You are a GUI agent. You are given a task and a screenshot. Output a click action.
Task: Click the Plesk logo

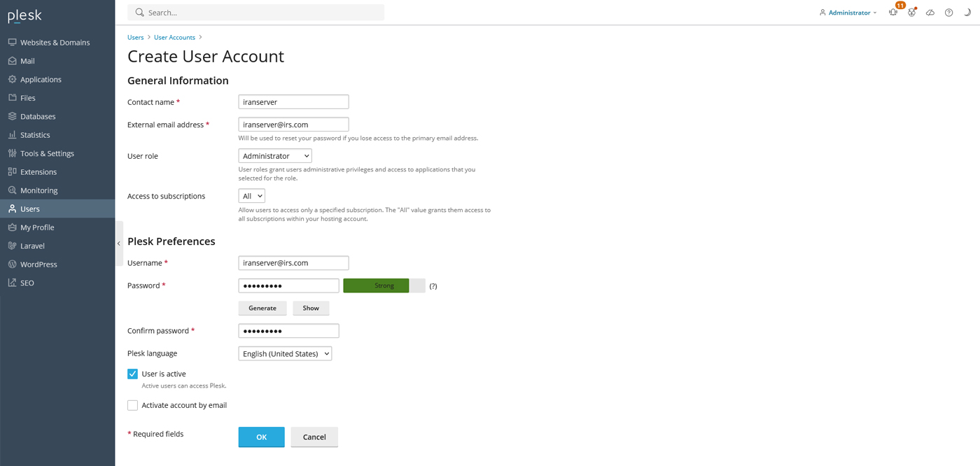tap(24, 16)
